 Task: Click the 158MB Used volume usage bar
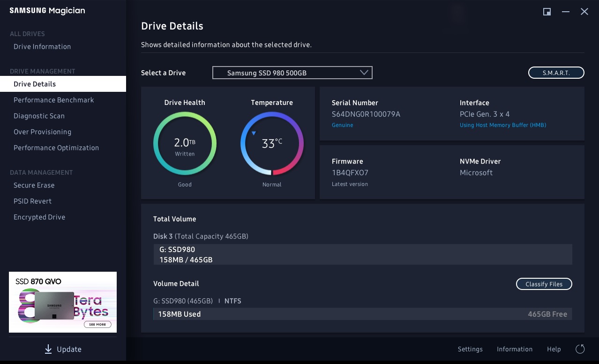[x=363, y=314]
